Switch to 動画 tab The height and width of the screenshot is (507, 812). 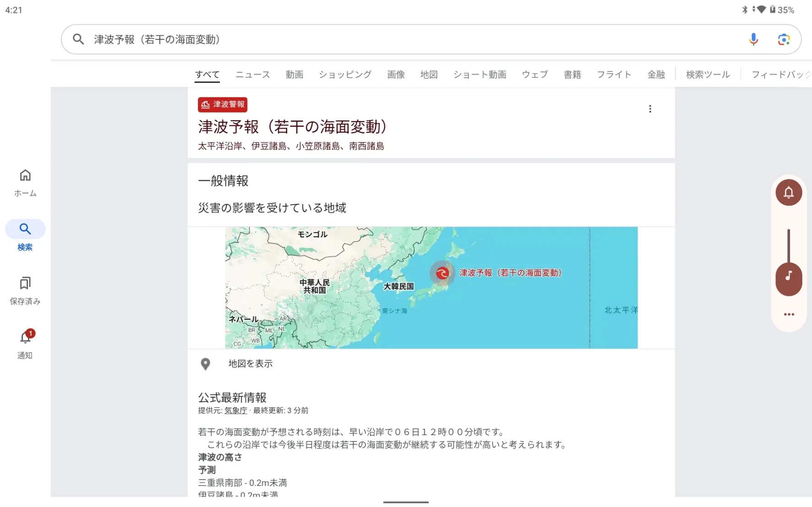point(294,75)
